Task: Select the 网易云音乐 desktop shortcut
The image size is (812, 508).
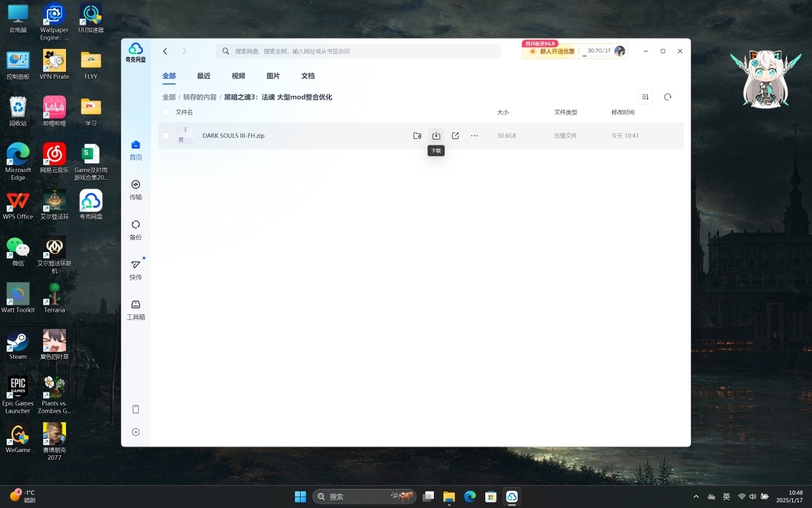Action: click(55, 158)
